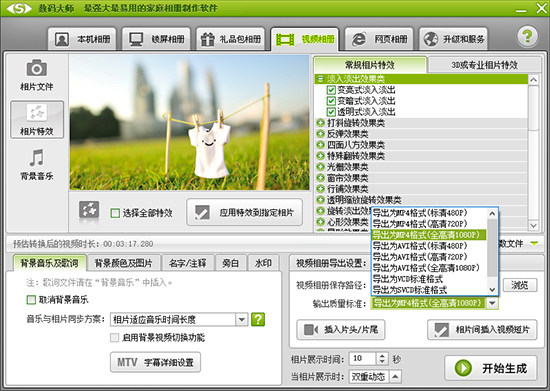Expand the 光栅效果类 group
550x391 pixels.
tap(320, 167)
